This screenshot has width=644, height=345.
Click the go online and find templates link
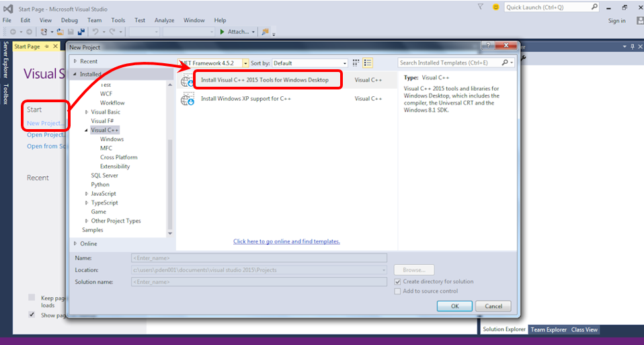tap(286, 241)
